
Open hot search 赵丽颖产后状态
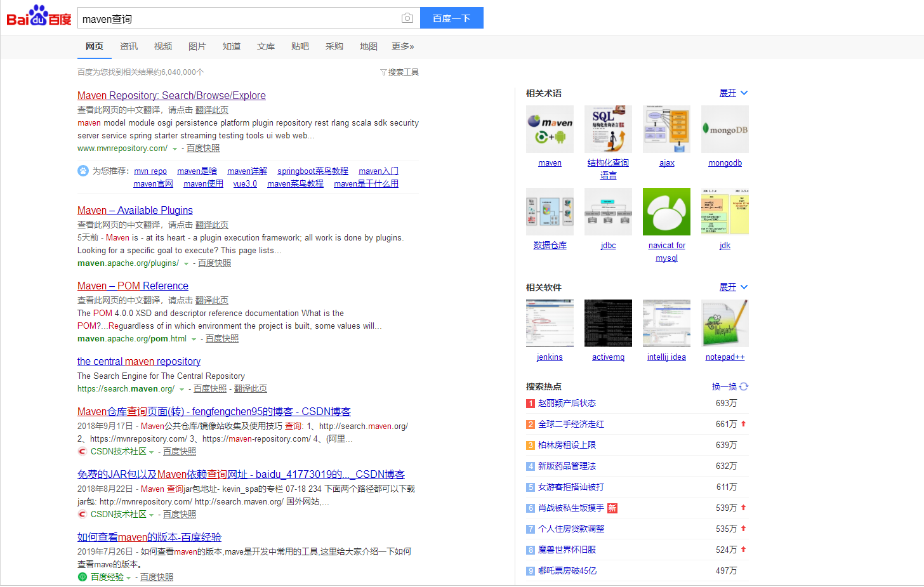[567, 404]
